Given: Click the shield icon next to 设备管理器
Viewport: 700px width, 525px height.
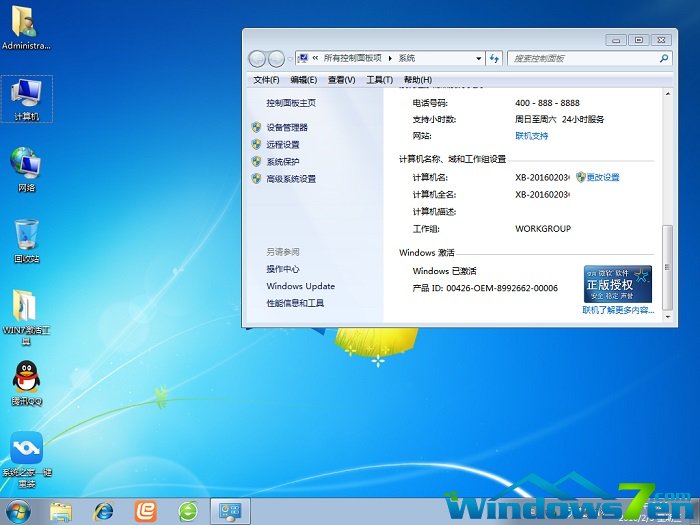Looking at the screenshot, I should pyautogui.click(x=256, y=127).
